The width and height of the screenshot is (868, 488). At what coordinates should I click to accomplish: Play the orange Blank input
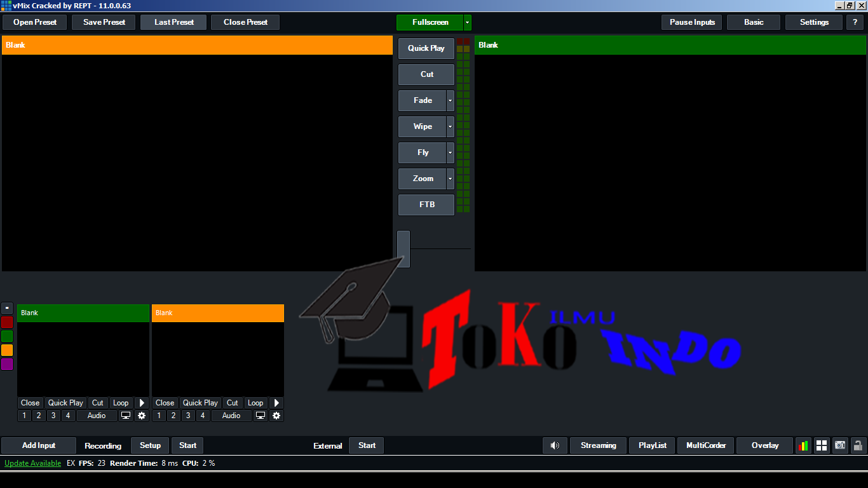(276, 403)
